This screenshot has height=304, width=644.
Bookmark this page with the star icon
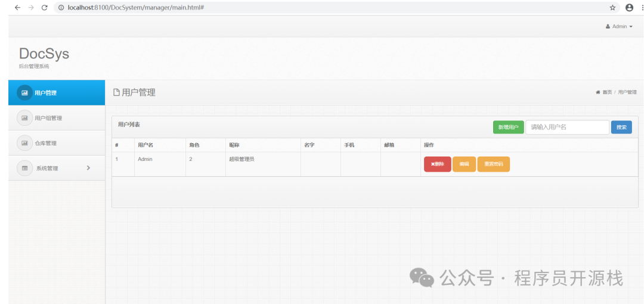pos(612,8)
